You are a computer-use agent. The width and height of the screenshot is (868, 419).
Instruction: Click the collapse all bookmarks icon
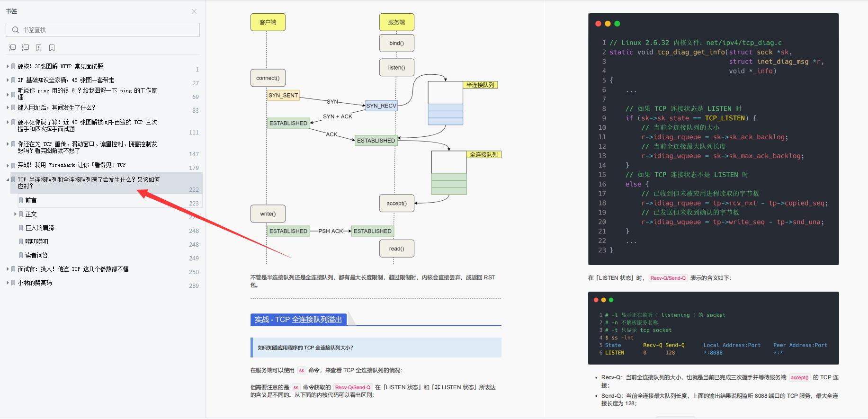tap(26, 48)
